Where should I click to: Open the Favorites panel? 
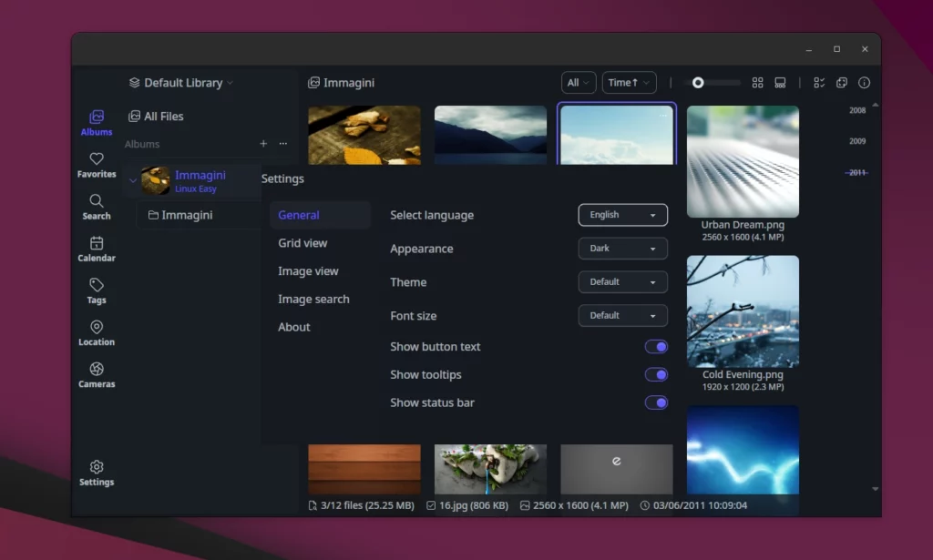(x=96, y=164)
